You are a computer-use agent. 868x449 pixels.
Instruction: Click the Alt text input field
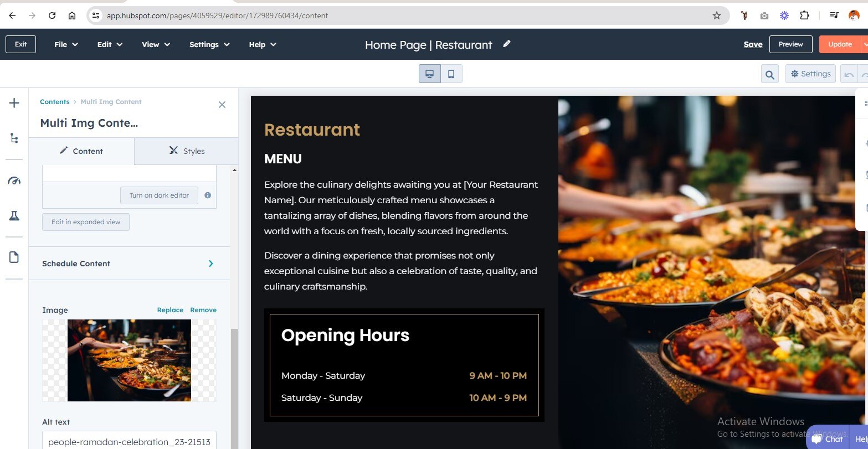(x=129, y=442)
